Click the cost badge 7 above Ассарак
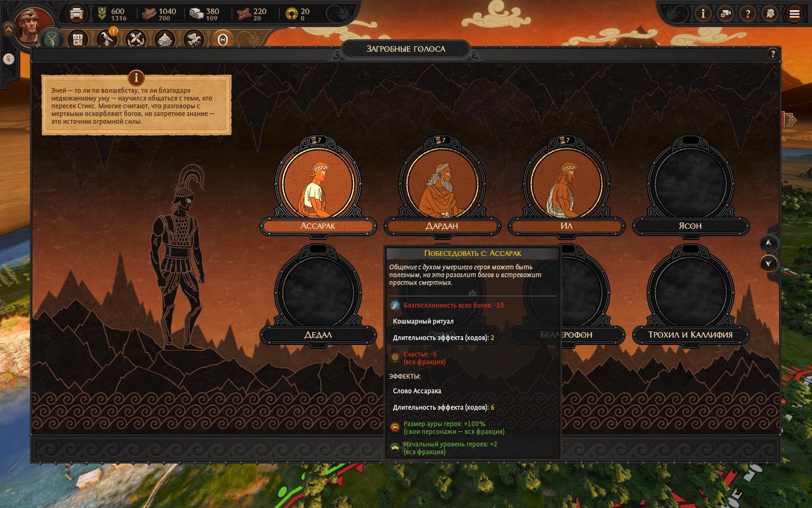 point(318,140)
